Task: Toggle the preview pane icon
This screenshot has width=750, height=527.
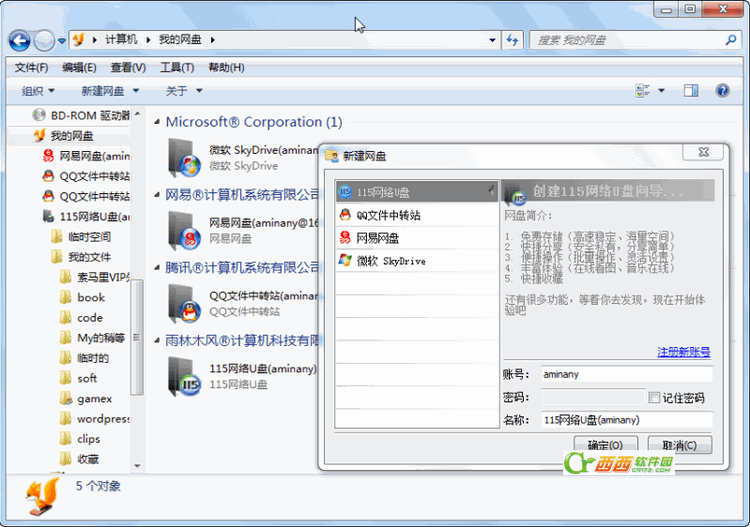Action: pyautogui.click(x=691, y=90)
